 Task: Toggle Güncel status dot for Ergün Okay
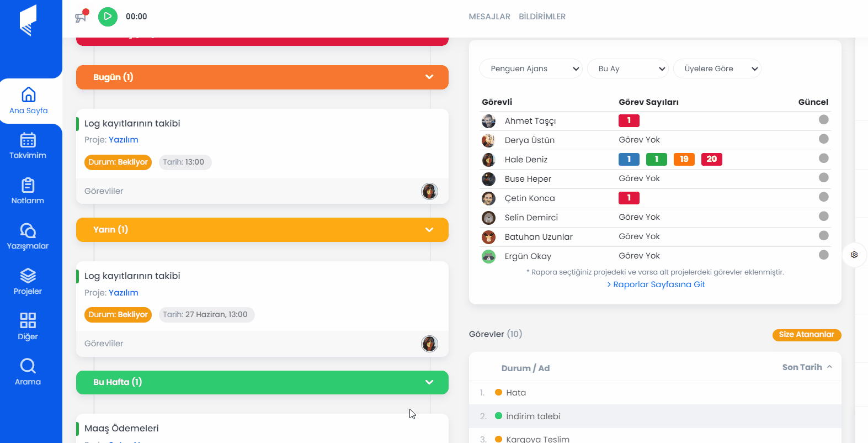(823, 255)
